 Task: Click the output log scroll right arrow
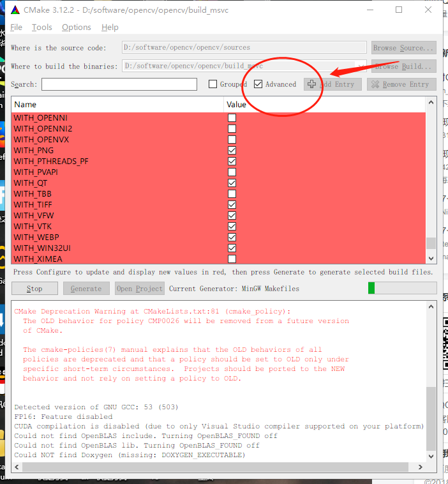pos(420,467)
